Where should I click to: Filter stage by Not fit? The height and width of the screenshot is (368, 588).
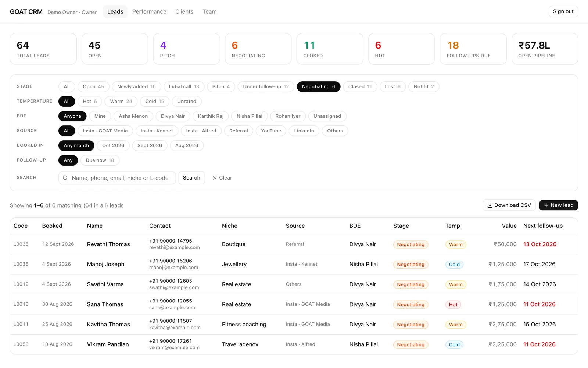click(424, 87)
